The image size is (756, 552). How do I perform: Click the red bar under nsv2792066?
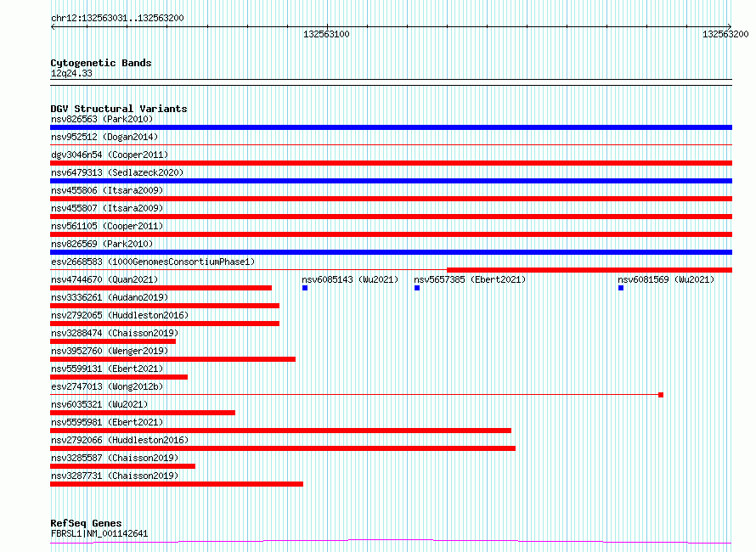(x=283, y=448)
